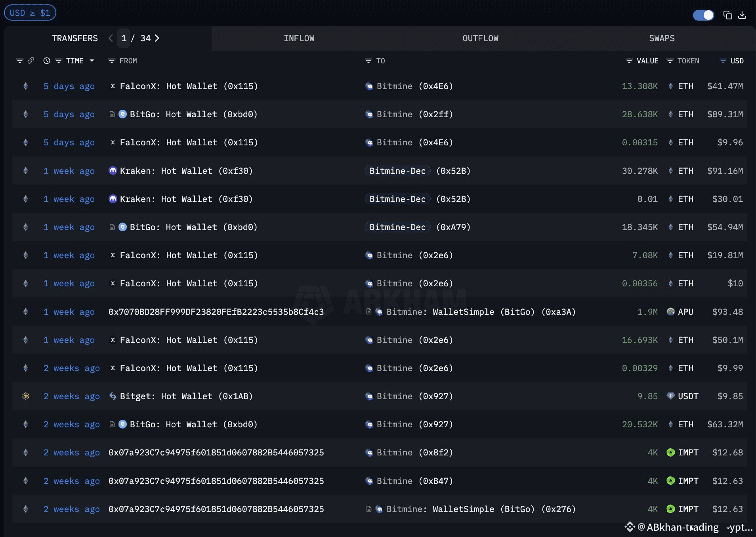
Task: Open the FROM column filter
Action: point(112,61)
